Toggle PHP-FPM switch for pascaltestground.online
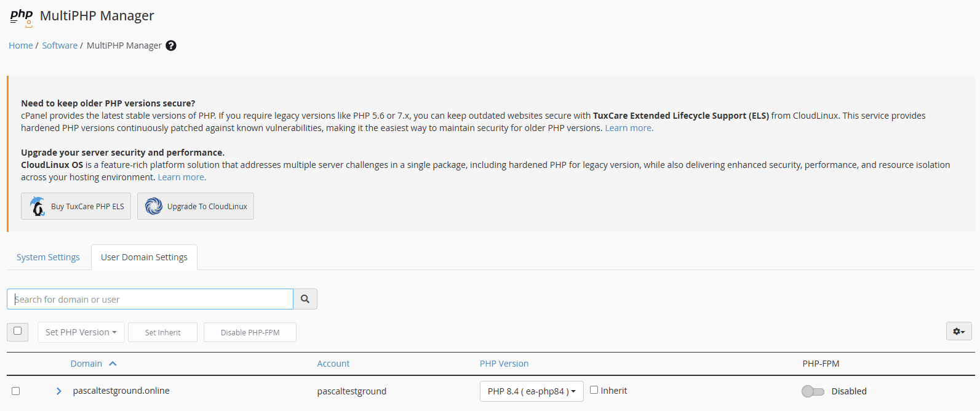Screen dimensions: 980x411 813,391
